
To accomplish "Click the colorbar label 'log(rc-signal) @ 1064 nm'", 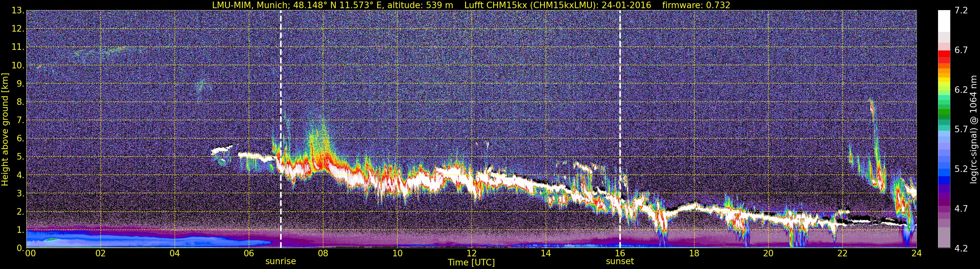I will 973,129.
